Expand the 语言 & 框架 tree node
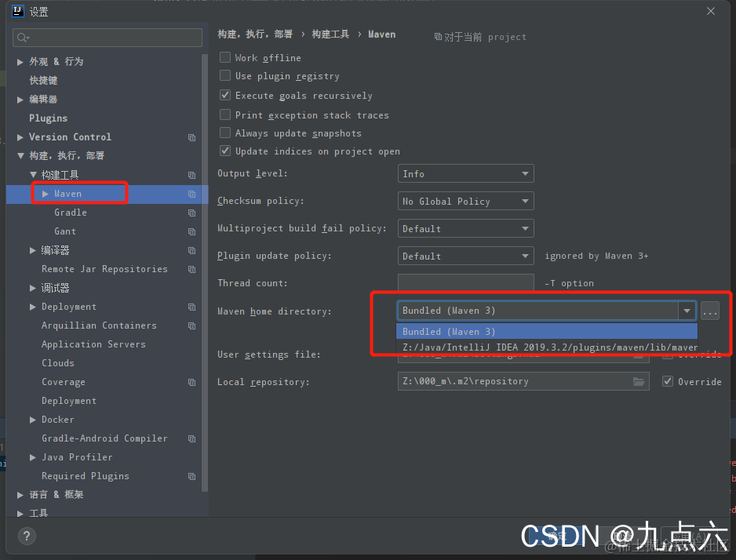This screenshot has height=560, width=736. click(20, 495)
